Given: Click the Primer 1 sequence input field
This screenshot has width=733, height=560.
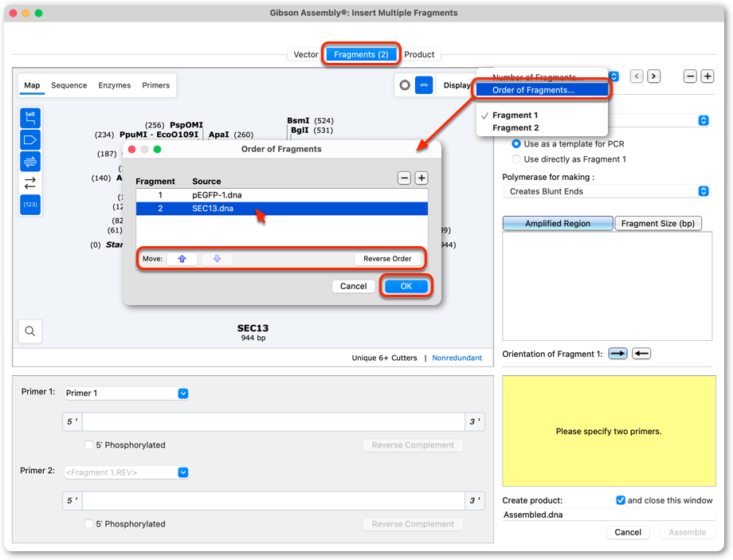Looking at the screenshot, I should pyautogui.click(x=273, y=421).
